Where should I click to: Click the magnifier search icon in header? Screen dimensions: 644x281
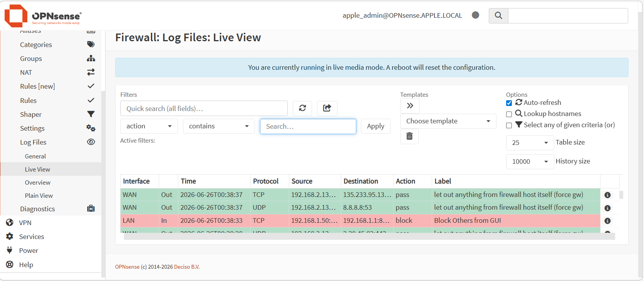[x=498, y=16]
